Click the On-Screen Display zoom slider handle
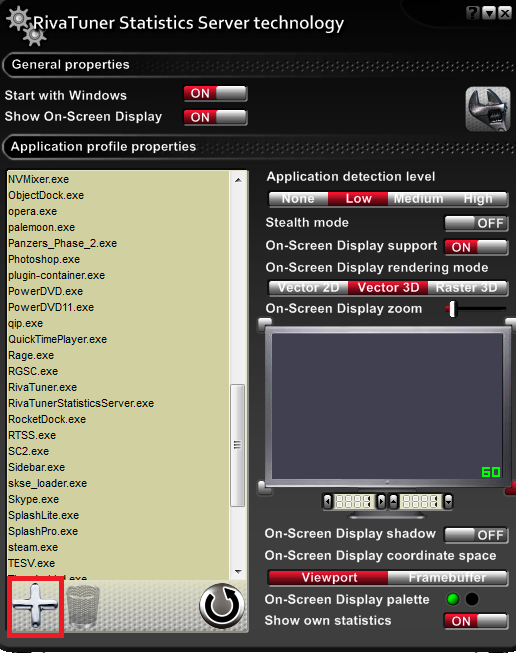The height and width of the screenshot is (653, 516). tap(454, 309)
